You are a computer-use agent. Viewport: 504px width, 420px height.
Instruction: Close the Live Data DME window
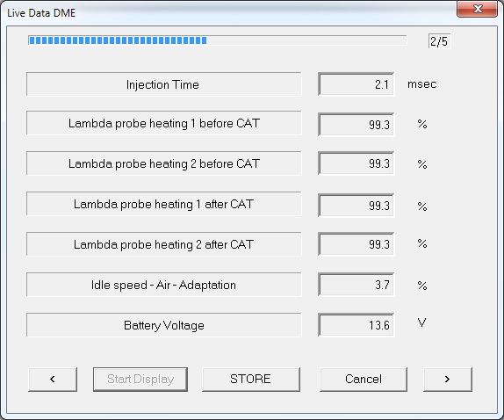click(x=478, y=9)
